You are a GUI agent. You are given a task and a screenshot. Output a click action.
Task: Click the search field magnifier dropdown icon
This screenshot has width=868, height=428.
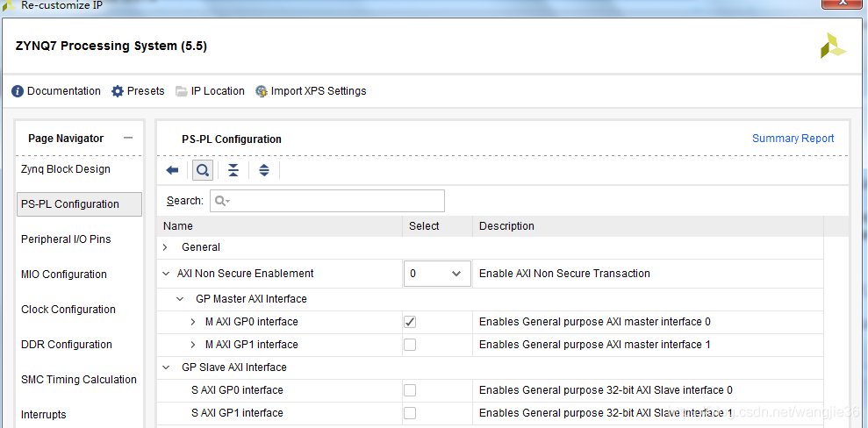coord(222,201)
